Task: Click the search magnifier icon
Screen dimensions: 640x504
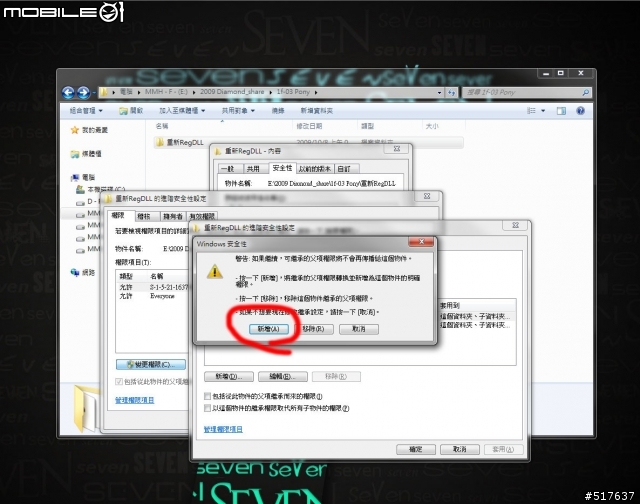Action: pyautogui.click(x=585, y=93)
